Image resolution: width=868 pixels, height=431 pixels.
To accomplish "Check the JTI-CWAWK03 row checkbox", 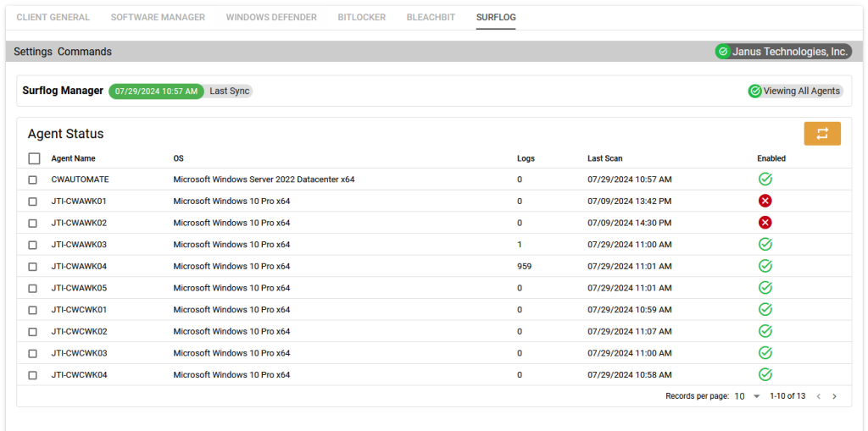I will point(33,245).
